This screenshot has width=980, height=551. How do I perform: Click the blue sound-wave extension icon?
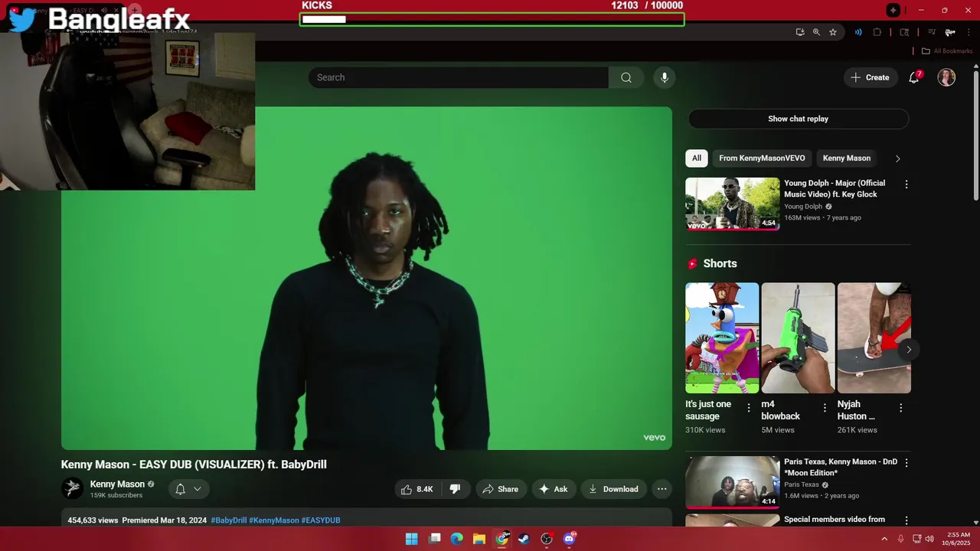(x=858, y=32)
